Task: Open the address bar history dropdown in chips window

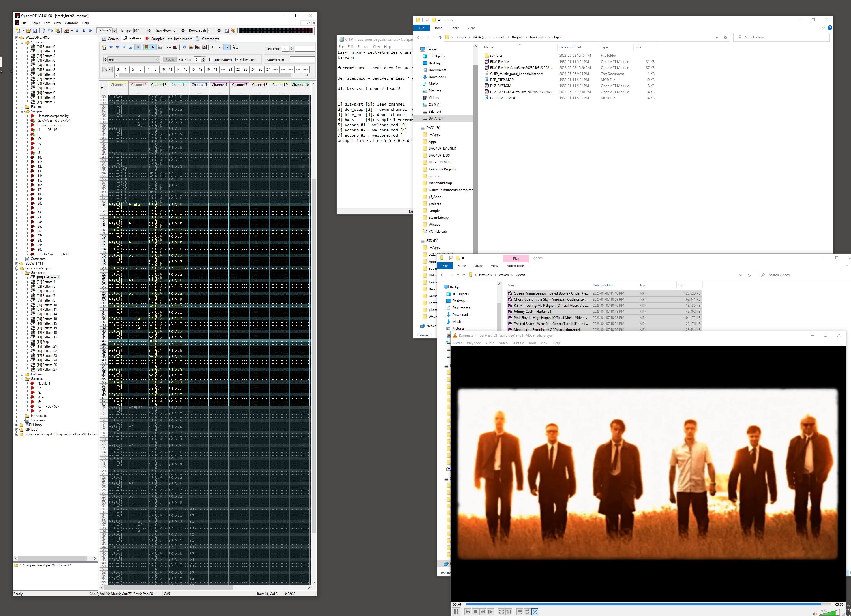Action: [717, 37]
